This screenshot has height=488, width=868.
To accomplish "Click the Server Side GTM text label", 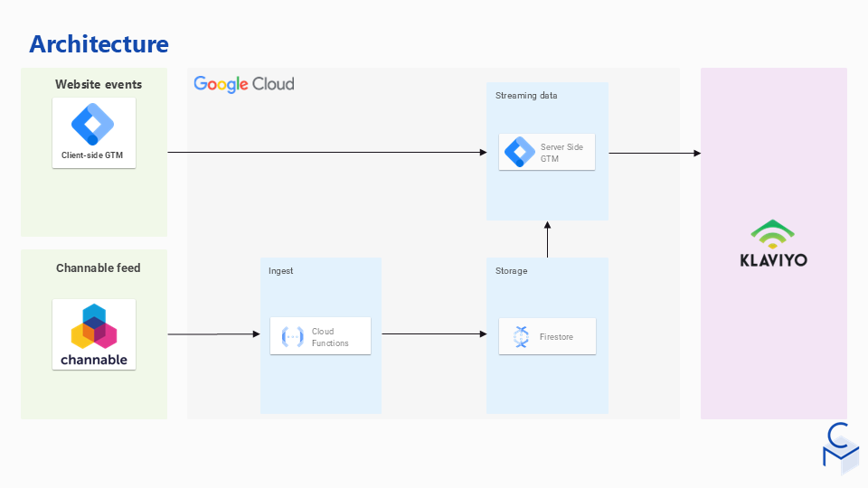I will [x=561, y=152].
